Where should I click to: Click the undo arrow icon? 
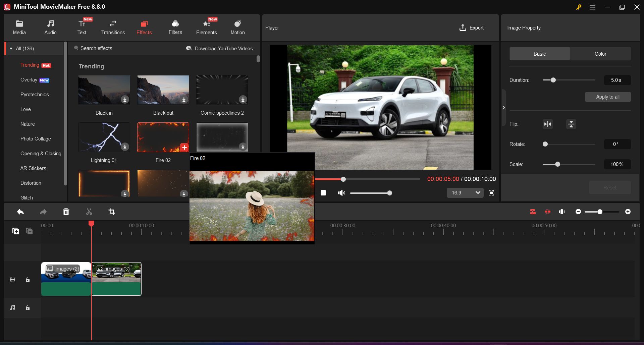[20, 212]
